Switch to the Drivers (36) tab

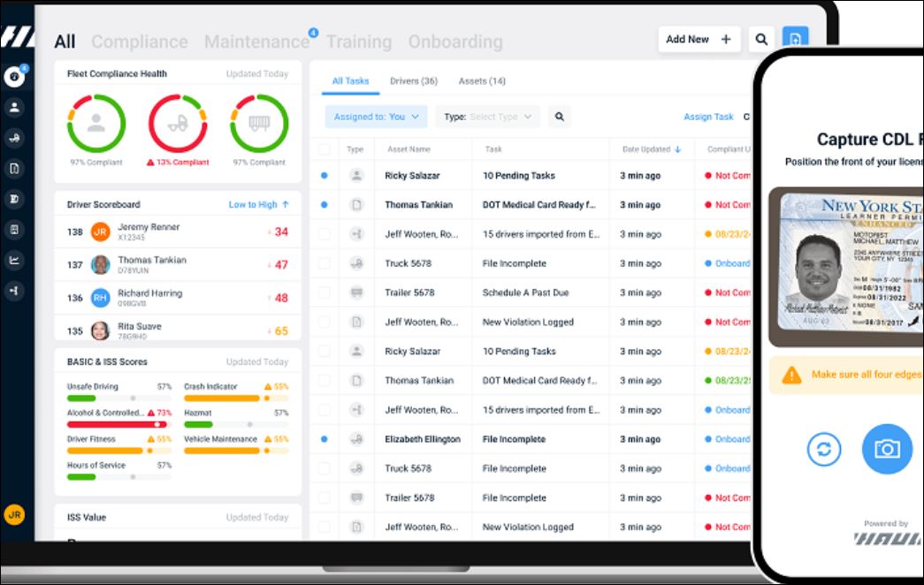[413, 81]
